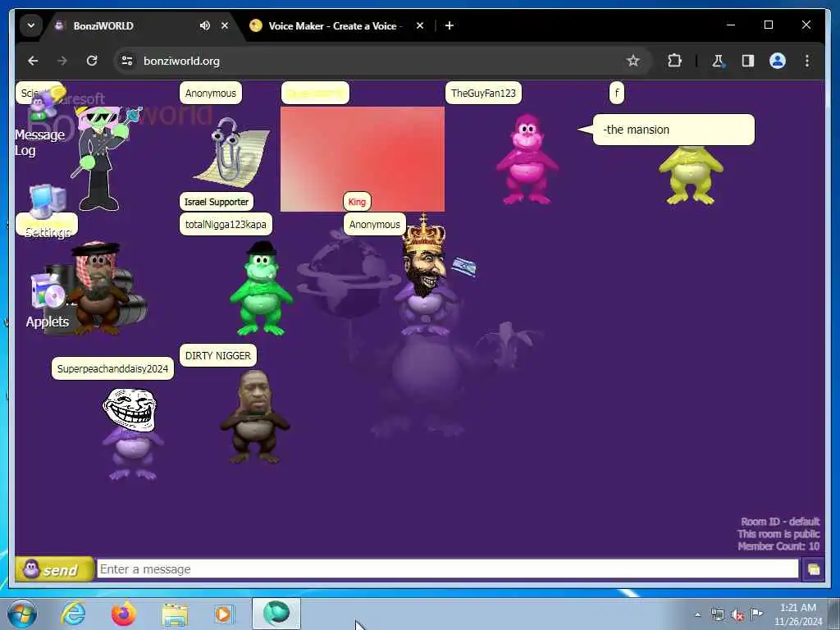Click the Anonymous tag beside the king
Screen dimensions: 840x630
pyautogui.click(x=374, y=225)
